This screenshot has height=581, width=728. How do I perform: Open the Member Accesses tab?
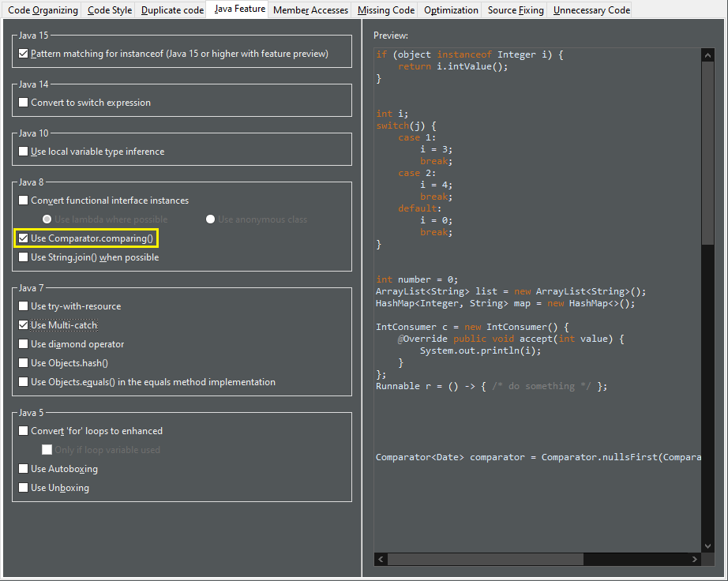click(x=310, y=10)
